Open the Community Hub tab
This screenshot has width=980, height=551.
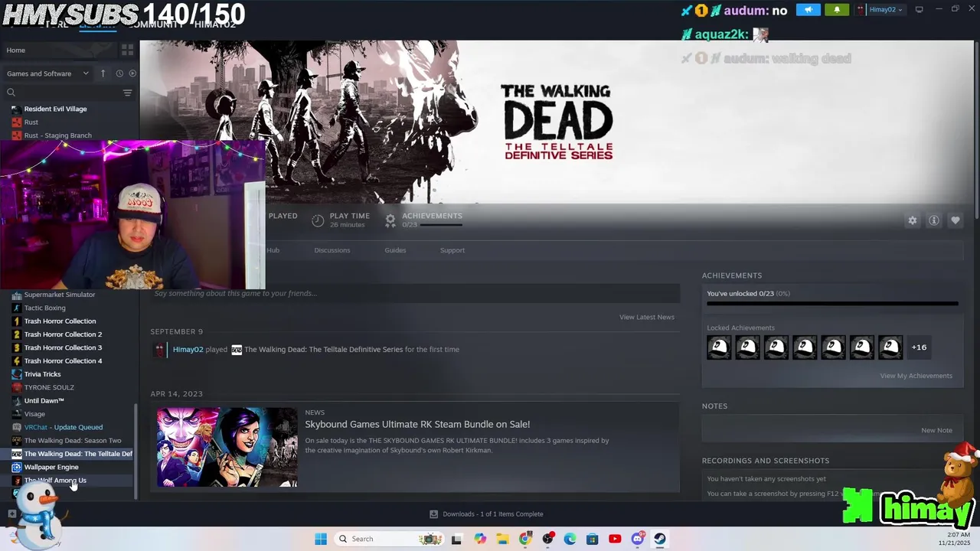(x=273, y=250)
